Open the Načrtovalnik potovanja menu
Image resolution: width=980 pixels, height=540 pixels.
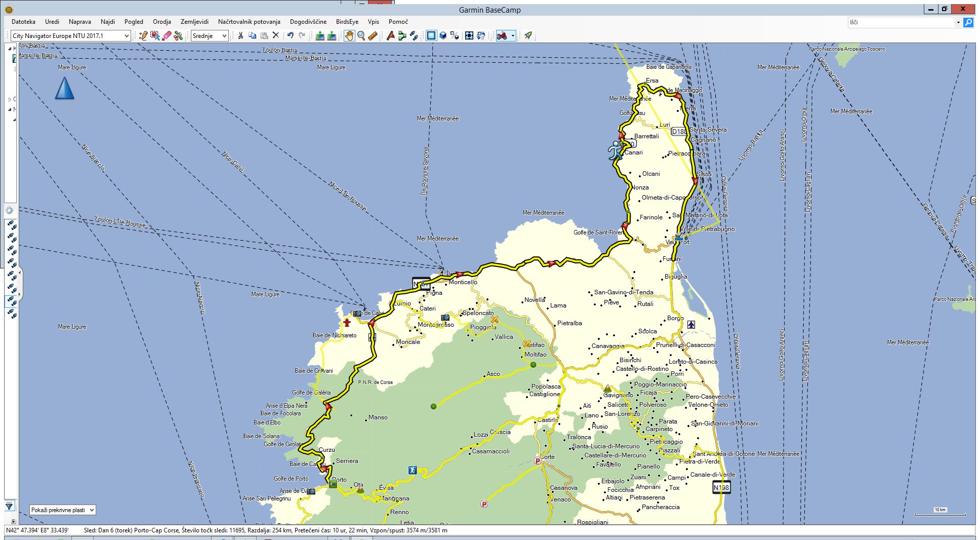pyautogui.click(x=249, y=22)
